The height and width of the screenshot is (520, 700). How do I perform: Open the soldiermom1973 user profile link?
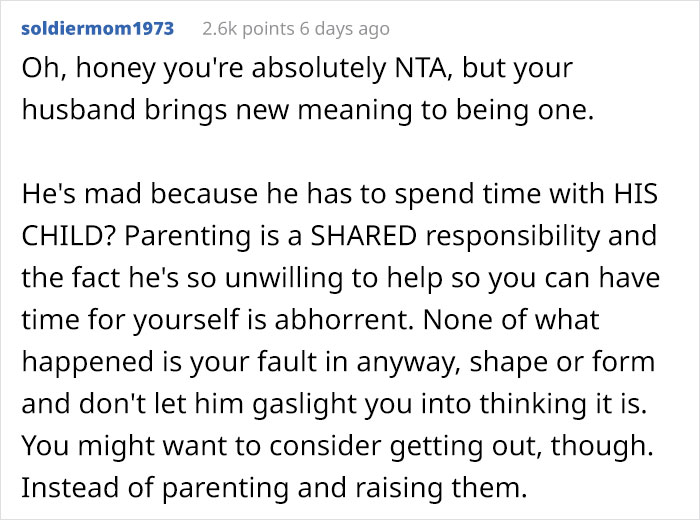(97, 29)
